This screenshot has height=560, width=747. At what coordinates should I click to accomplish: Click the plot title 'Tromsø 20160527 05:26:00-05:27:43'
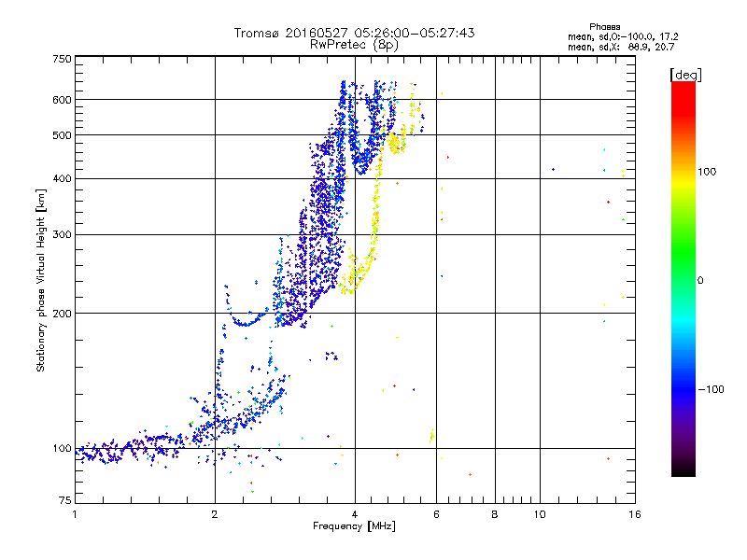pos(354,33)
